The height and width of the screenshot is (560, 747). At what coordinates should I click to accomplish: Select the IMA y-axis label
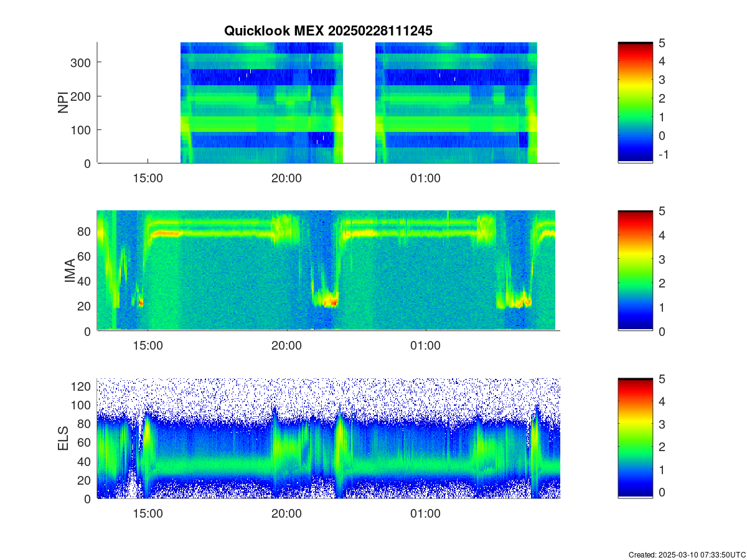pyautogui.click(x=70, y=271)
